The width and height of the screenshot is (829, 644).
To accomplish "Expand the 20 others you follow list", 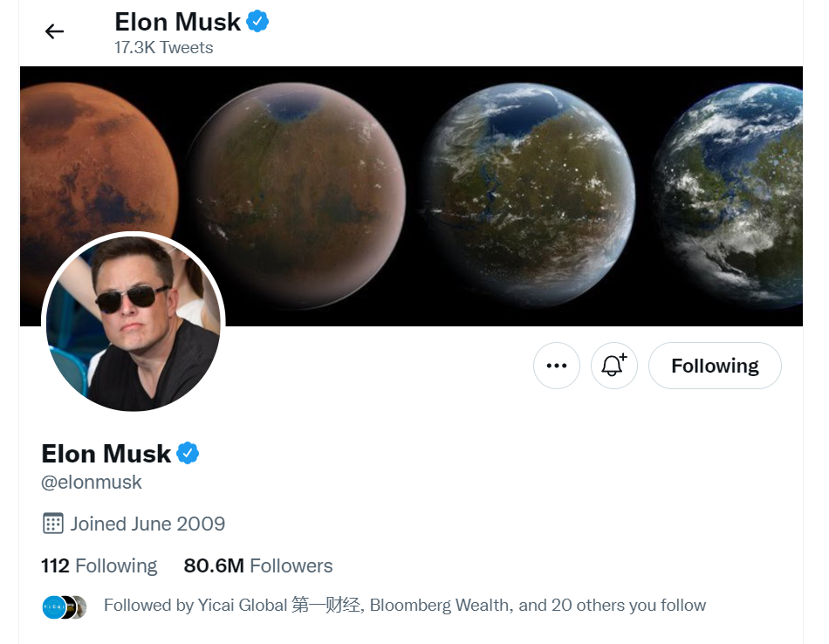I will [625, 605].
